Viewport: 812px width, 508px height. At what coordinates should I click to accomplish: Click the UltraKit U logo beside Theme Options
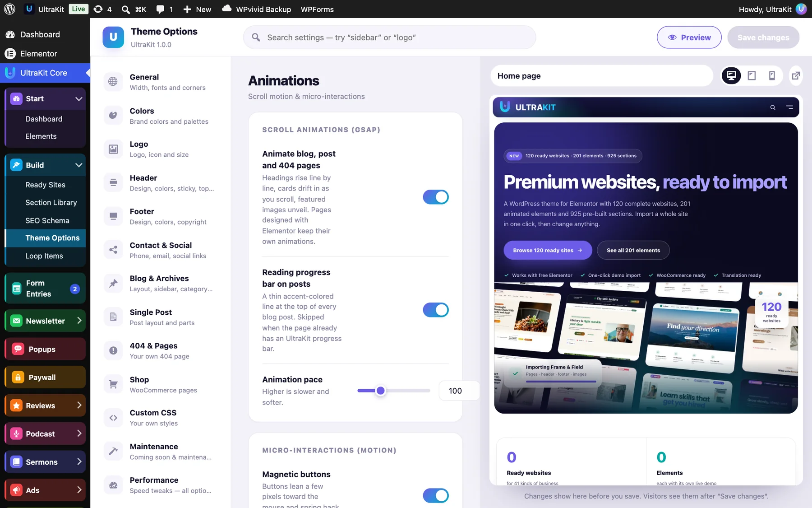113,37
